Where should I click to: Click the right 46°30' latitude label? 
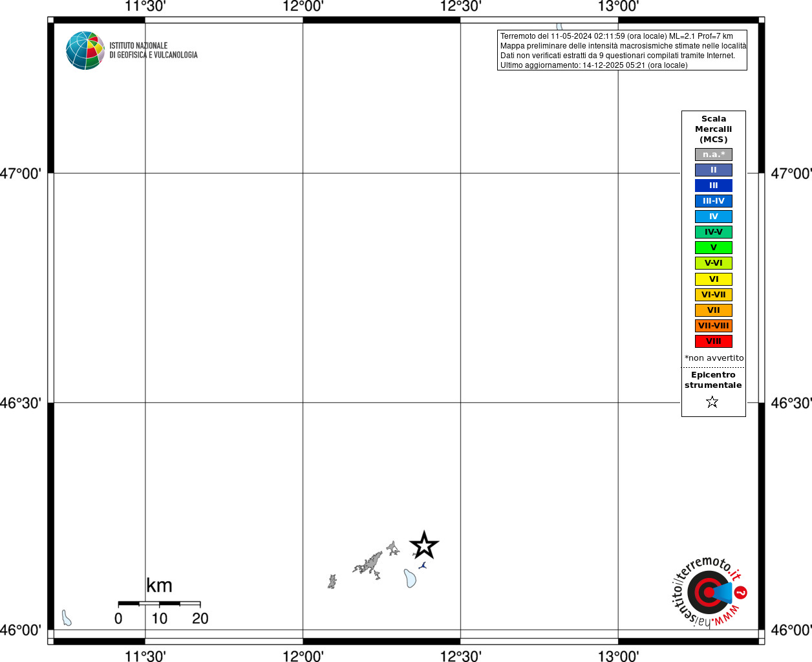(791, 403)
